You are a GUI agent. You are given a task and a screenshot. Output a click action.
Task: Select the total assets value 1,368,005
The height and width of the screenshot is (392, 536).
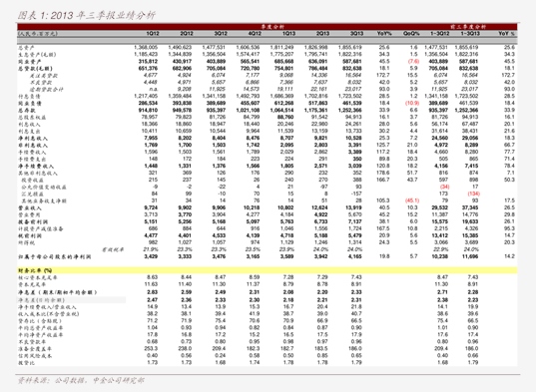pyautogui.click(x=146, y=48)
